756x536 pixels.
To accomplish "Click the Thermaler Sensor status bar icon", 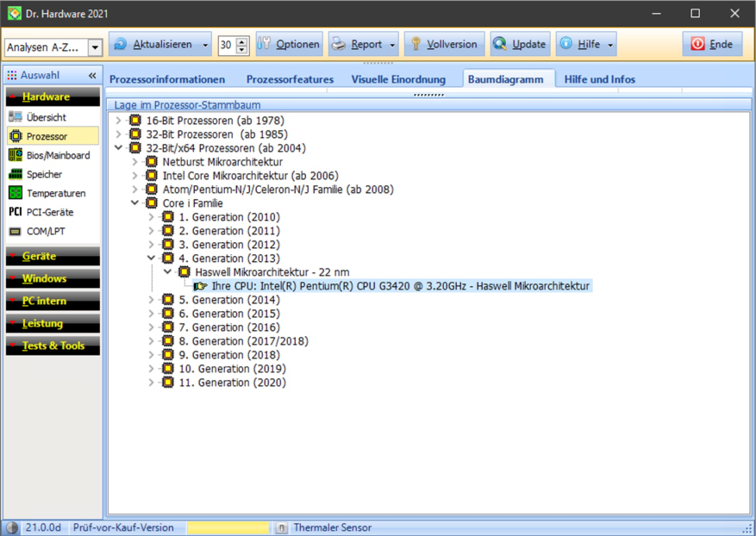I will tap(282, 527).
